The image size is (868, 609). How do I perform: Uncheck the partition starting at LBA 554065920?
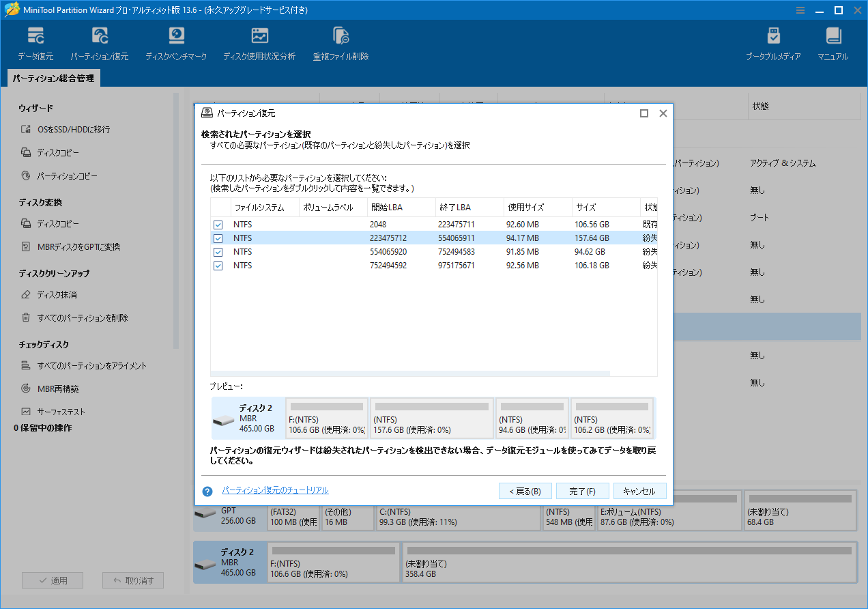click(218, 252)
